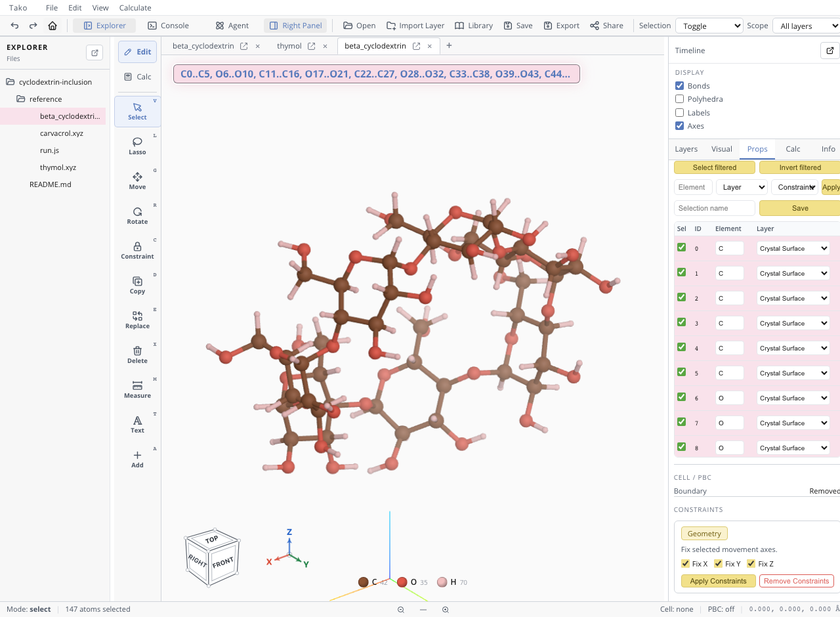Uncheck the Bonds display checkbox

[x=680, y=86]
